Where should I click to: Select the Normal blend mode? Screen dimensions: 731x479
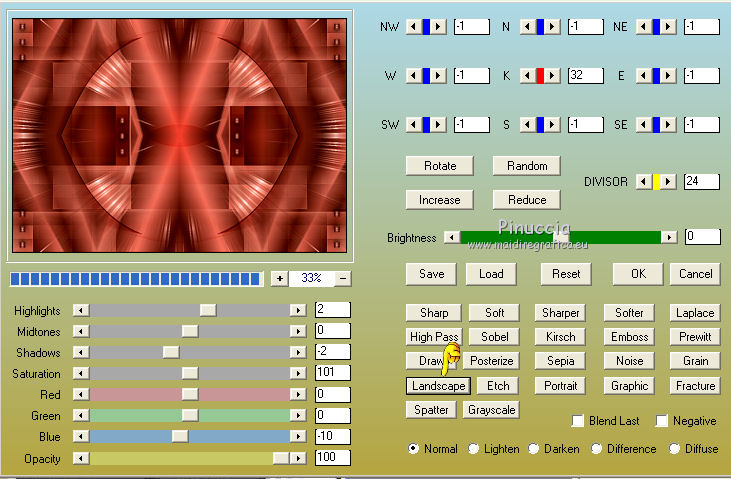[x=413, y=449]
